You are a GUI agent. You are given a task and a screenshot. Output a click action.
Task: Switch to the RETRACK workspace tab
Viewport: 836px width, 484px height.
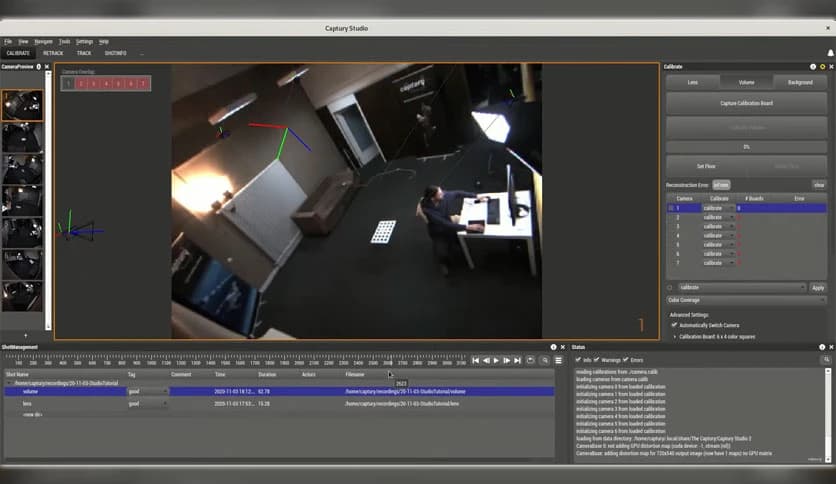53,53
